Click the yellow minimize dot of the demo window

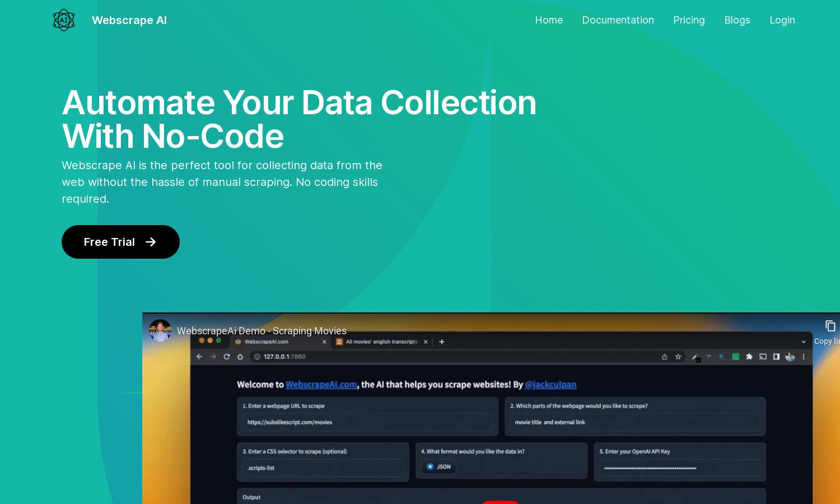coord(210,340)
